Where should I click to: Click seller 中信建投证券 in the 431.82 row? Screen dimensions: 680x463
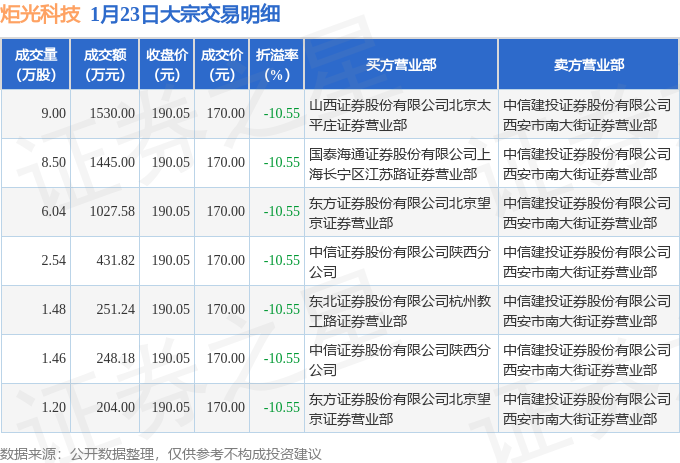pos(587,262)
